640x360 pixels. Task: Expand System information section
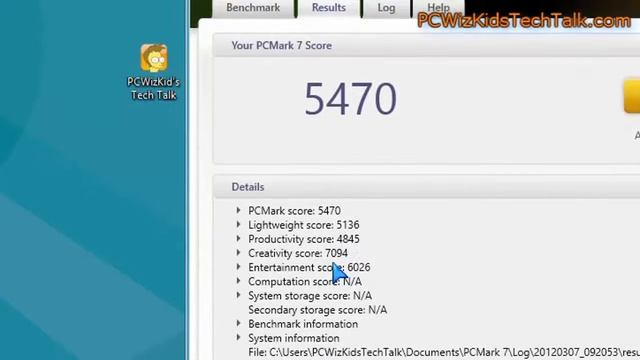pos(238,338)
